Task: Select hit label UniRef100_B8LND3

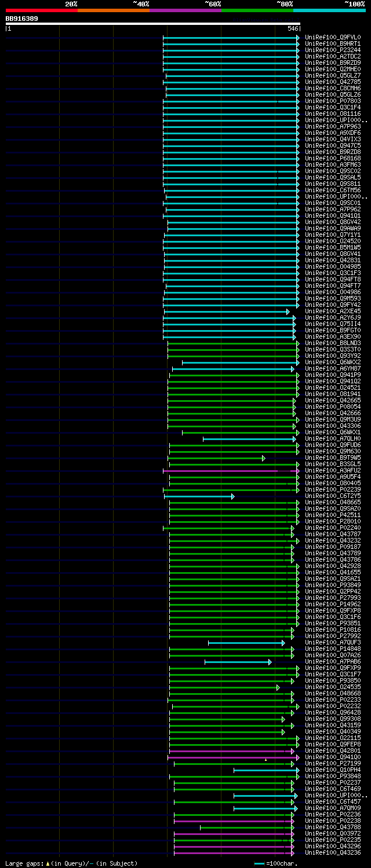Action: 333,343
